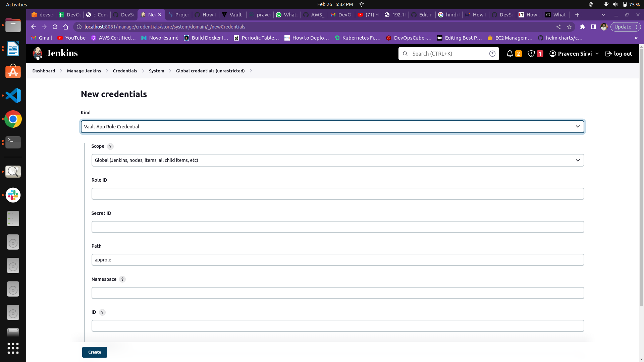Open the Chrome extensions puzzle icon
Viewport: 644px width, 362px height.
coord(583,27)
